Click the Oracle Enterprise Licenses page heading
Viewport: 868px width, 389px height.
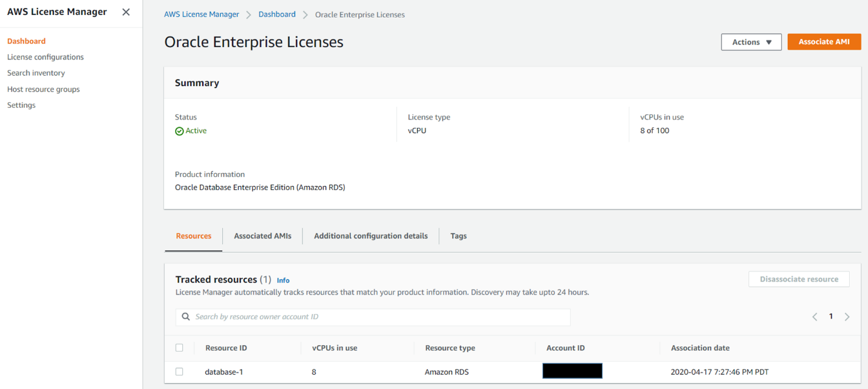(x=254, y=42)
